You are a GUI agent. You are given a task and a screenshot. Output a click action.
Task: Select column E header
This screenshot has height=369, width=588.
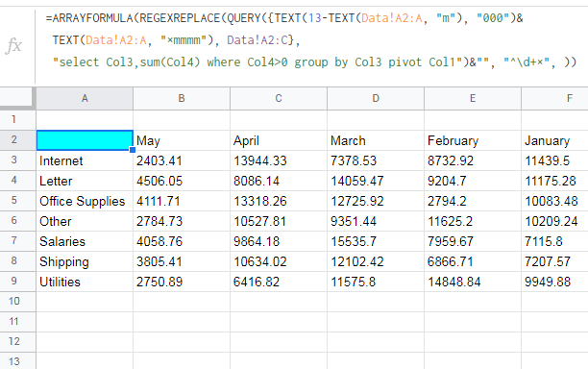click(473, 99)
